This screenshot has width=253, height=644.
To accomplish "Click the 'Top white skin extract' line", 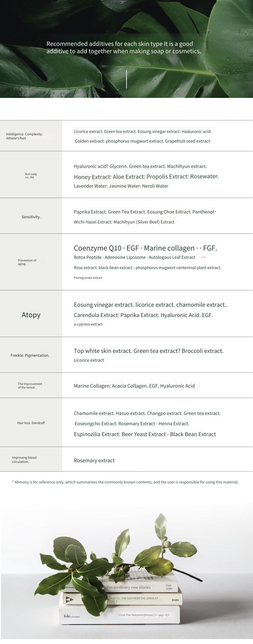I will tap(149, 351).
